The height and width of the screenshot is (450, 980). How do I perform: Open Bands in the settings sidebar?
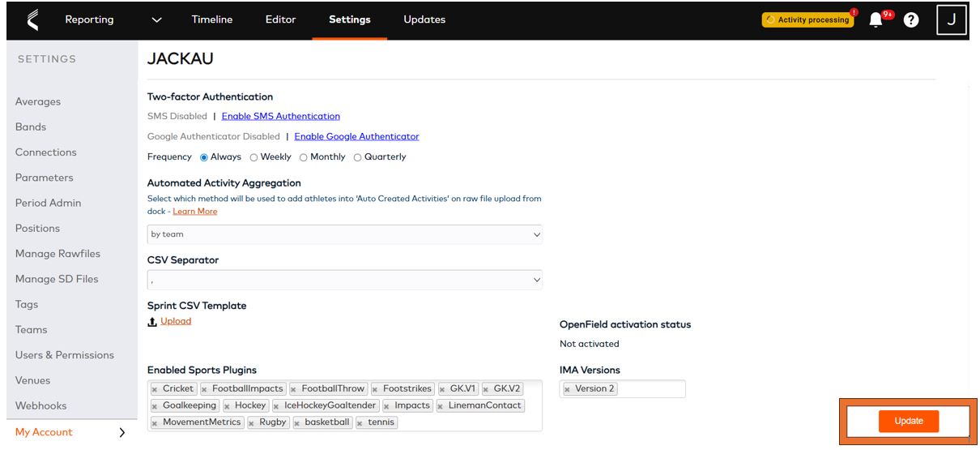pos(31,127)
